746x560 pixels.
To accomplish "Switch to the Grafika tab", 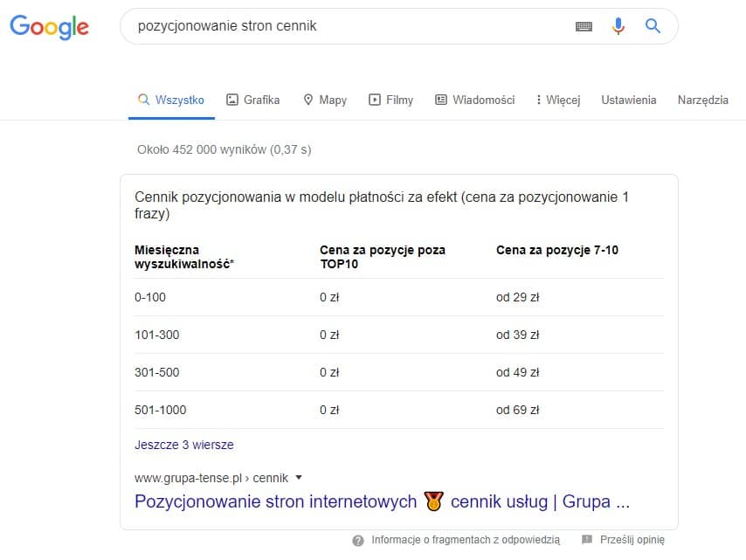I will 252,100.
